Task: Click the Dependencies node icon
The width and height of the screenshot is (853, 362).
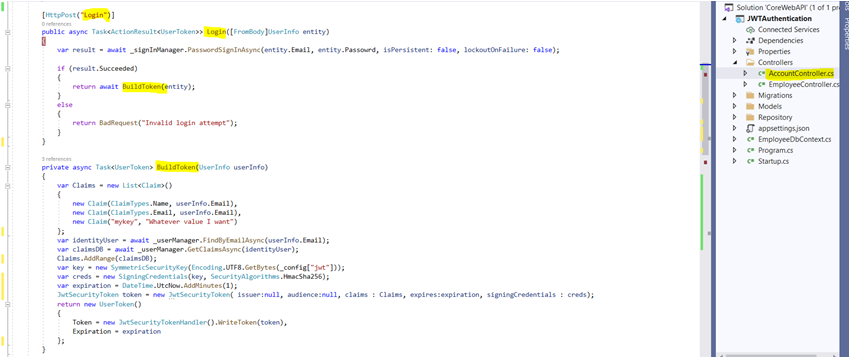Action: [x=751, y=40]
